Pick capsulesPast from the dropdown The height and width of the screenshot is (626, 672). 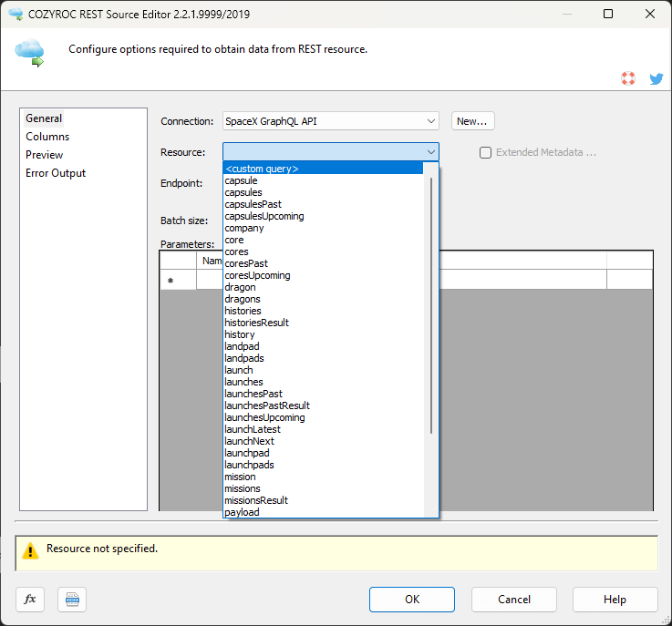[323, 204]
